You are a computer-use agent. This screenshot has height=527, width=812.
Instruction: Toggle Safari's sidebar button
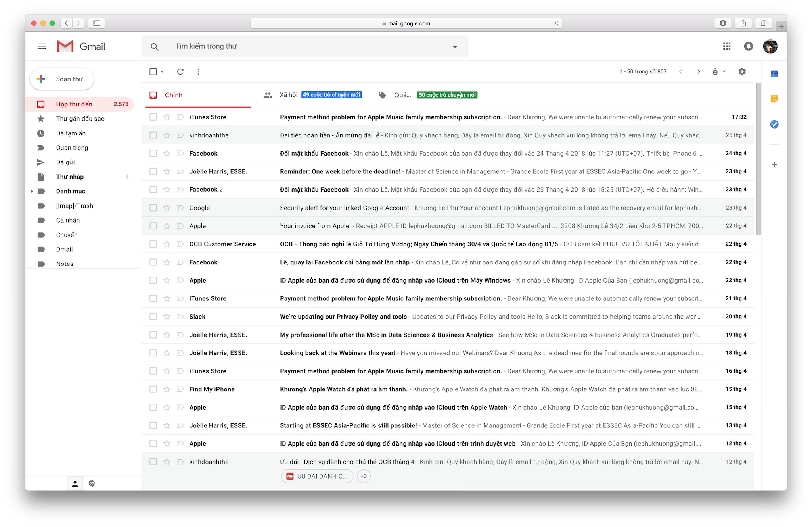click(96, 23)
